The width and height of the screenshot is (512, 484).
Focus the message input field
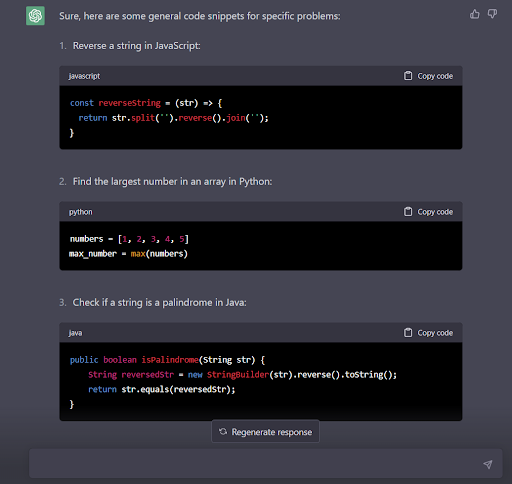(x=265, y=464)
